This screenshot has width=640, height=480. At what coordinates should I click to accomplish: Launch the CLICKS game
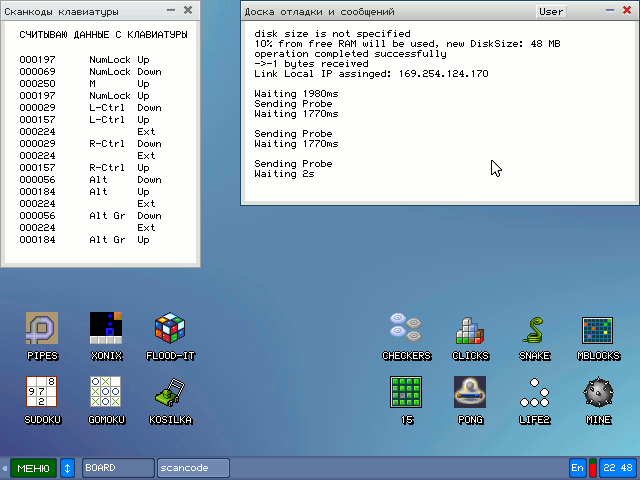[470, 329]
